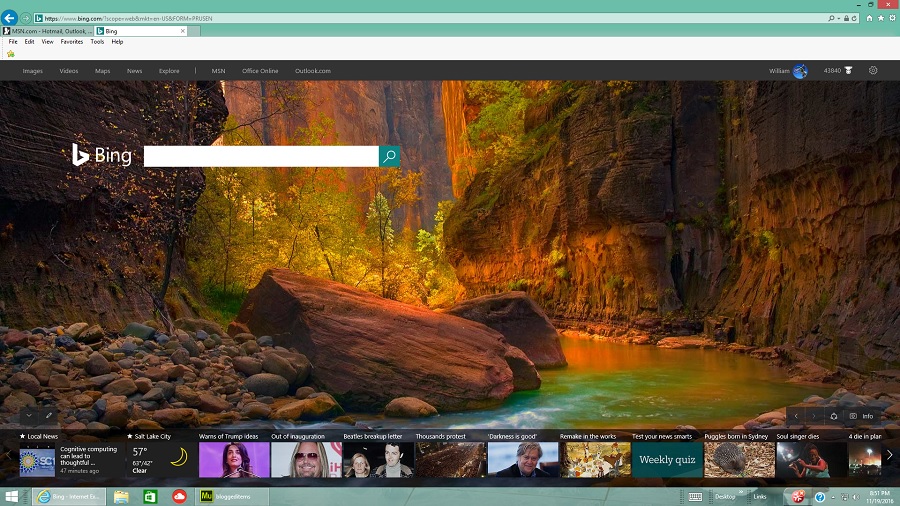This screenshot has height=506, width=900.
Task: Go to Bing Videos
Action: coord(69,71)
